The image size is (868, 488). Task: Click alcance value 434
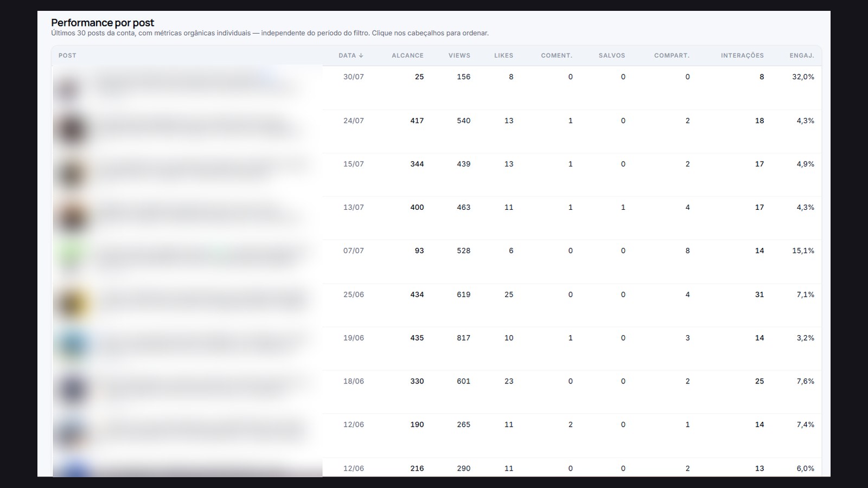(x=417, y=294)
